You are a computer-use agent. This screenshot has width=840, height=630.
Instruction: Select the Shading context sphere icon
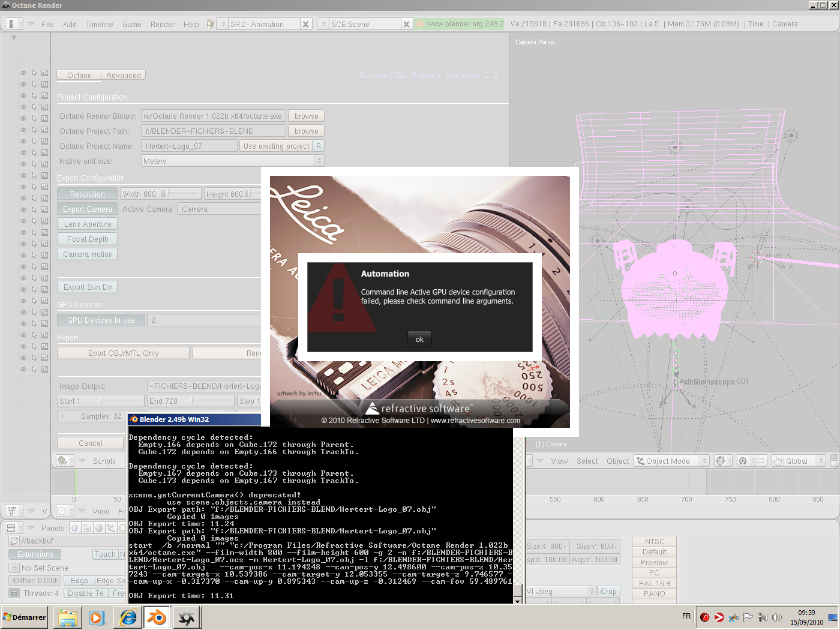pyautogui.click(x=99, y=528)
